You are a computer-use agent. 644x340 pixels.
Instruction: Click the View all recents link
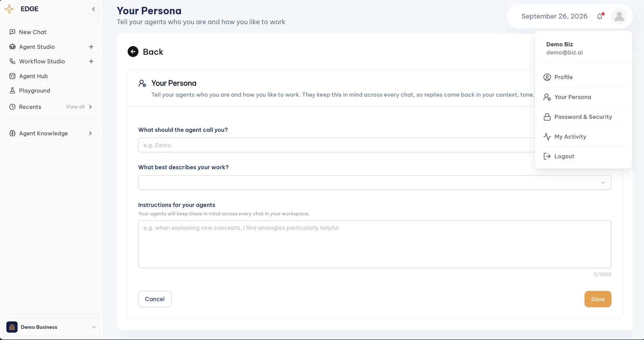pos(75,107)
